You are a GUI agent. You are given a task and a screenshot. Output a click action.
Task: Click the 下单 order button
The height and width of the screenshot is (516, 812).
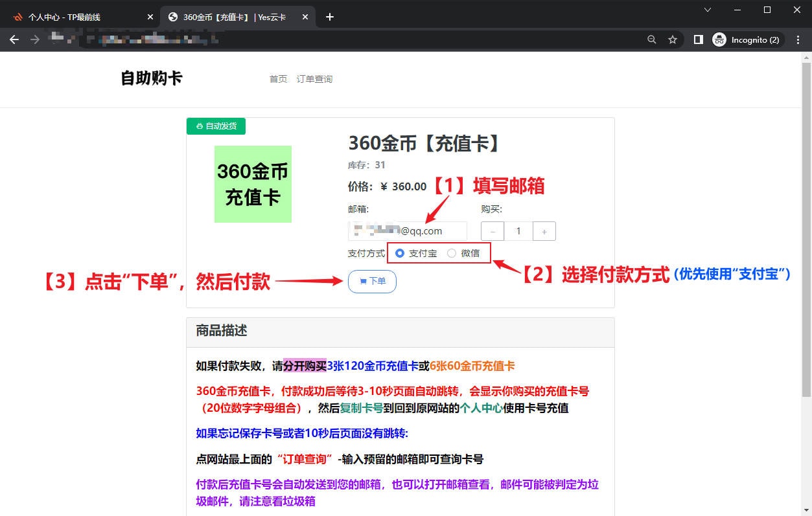(x=372, y=282)
